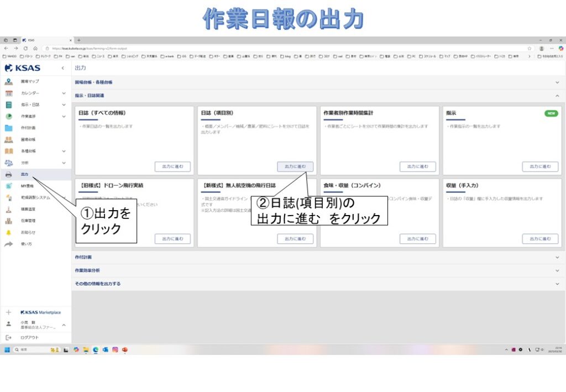
Task: Expand the 作業効率分析 section
Action: 557,270
